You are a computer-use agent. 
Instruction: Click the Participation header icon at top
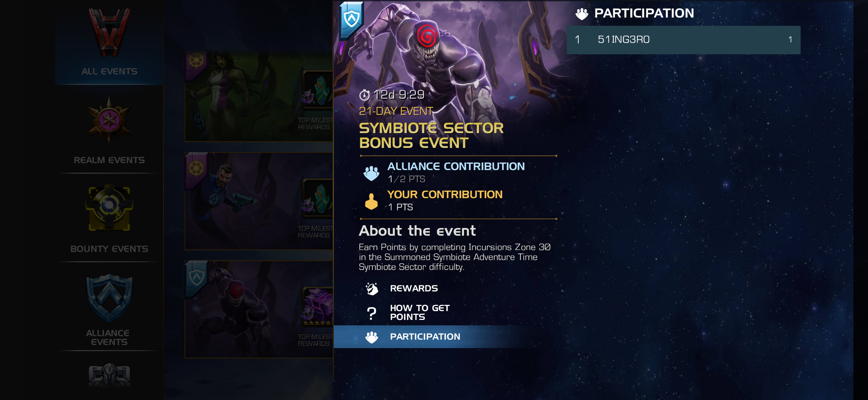(x=582, y=14)
